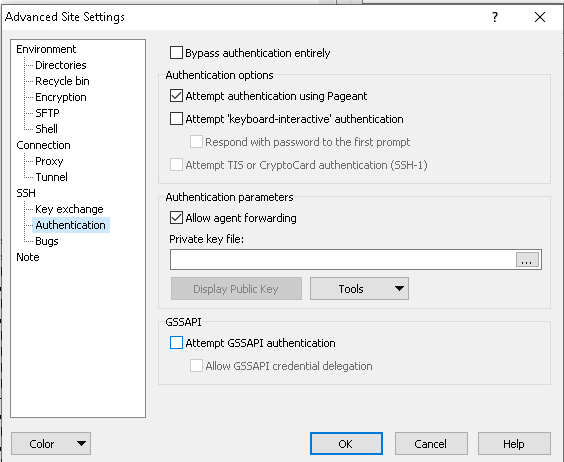Go to the Encryption settings page

pos(61,97)
